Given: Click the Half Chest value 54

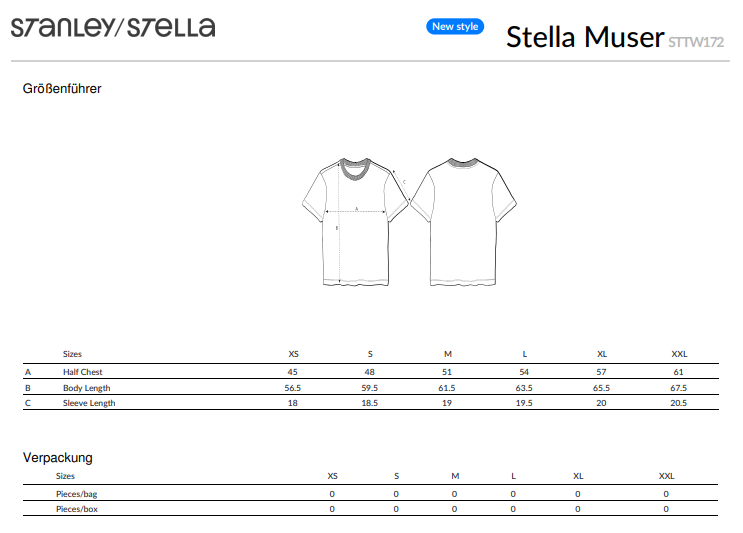Looking at the screenshot, I should pyautogui.click(x=524, y=372).
